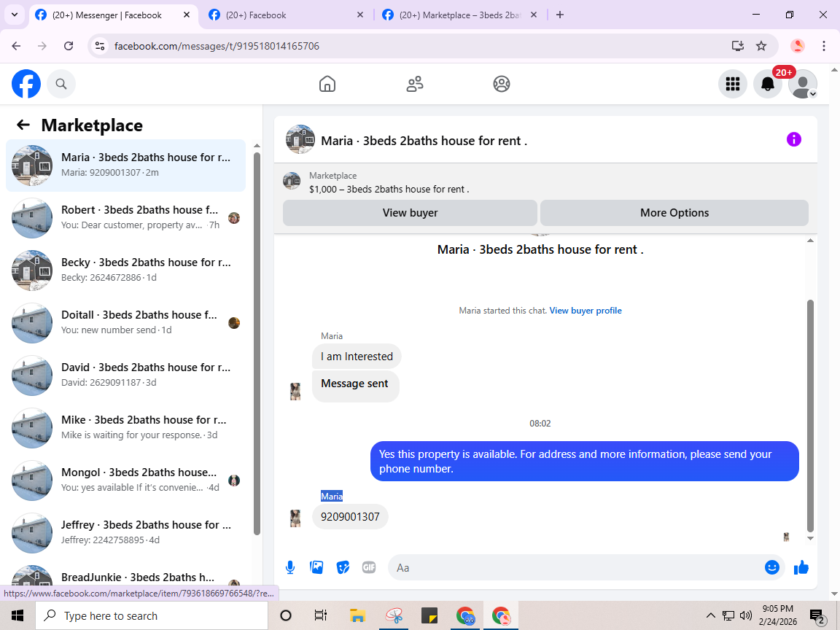Screen dimensions: 840x630
Task: Click the conversation list scrollbar
Action: click(x=257, y=343)
